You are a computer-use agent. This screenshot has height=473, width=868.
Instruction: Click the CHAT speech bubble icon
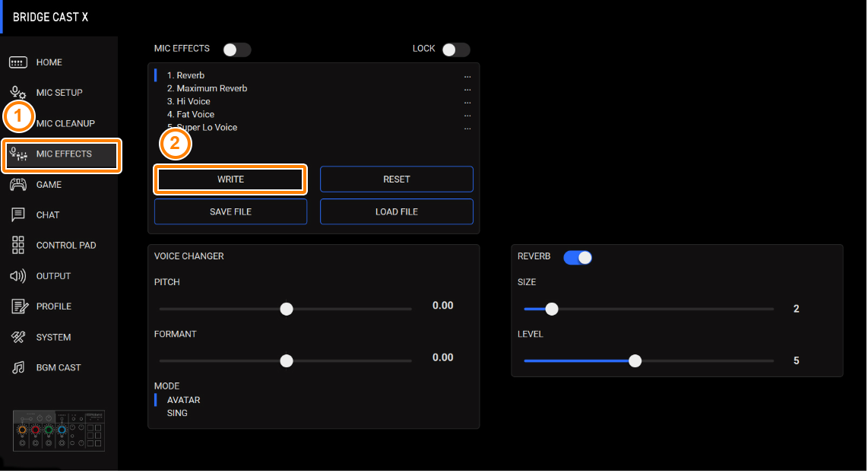click(17, 215)
